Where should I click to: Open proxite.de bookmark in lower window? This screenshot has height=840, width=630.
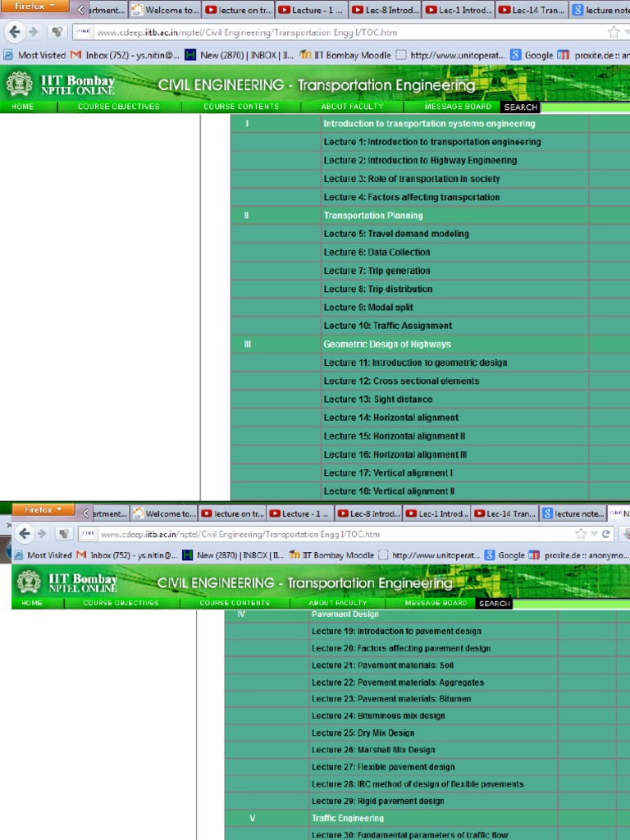pos(578,555)
